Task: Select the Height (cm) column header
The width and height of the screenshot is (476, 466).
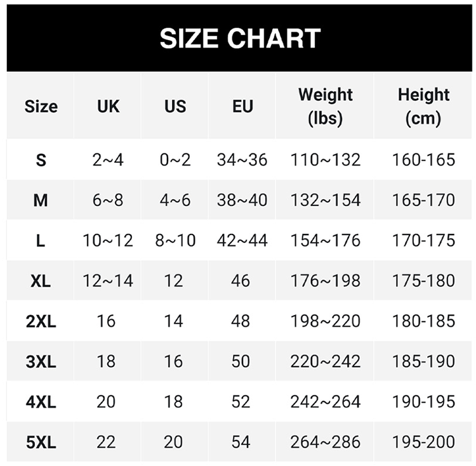Action: [x=423, y=106]
